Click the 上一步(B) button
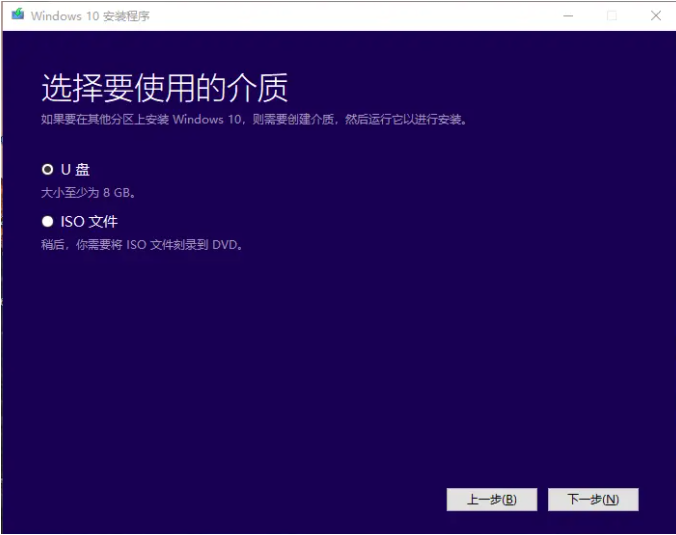This screenshot has height=535, width=676. point(491,499)
